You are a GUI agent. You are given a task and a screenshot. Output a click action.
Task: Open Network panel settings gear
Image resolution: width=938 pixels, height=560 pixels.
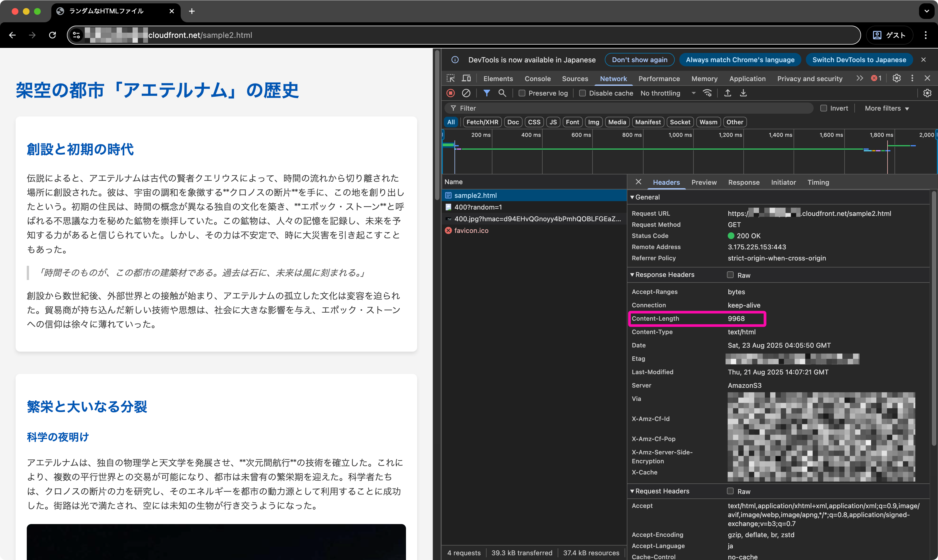pyautogui.click(x=927, y=93)
